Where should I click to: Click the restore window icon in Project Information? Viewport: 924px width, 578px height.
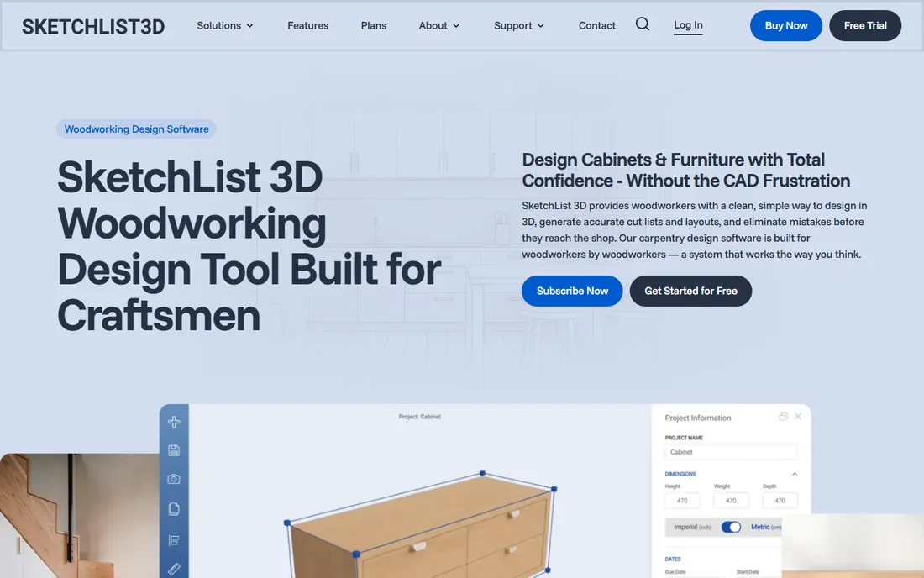(x=783, y=417)
